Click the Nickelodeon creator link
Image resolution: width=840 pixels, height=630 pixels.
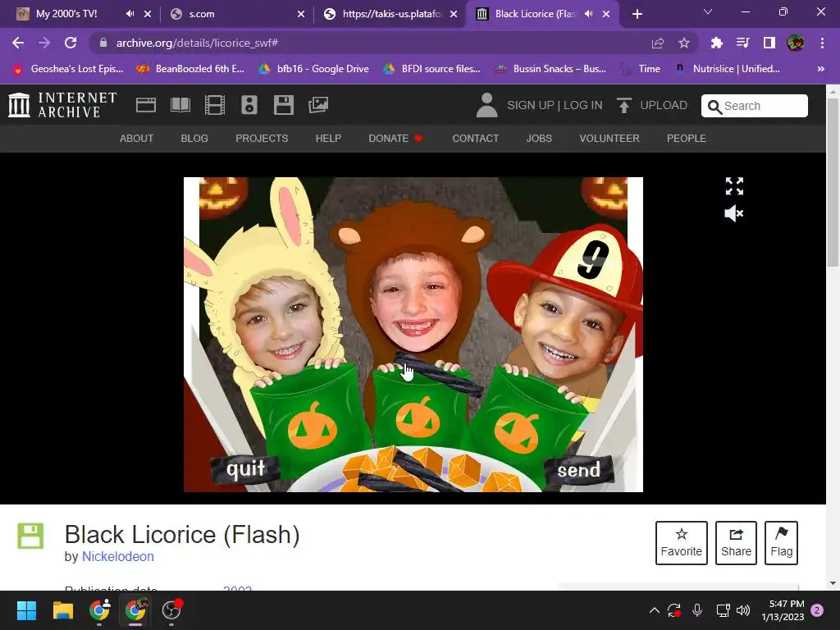pos(118,557)
